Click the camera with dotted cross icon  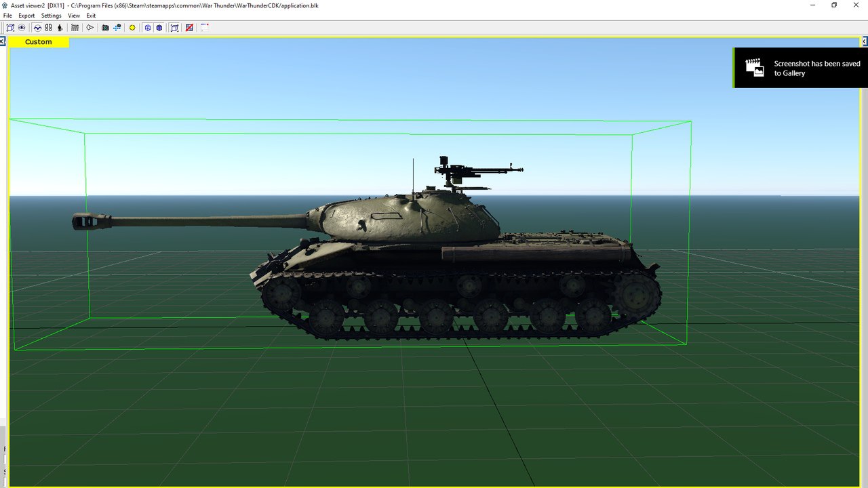point(117,28)
